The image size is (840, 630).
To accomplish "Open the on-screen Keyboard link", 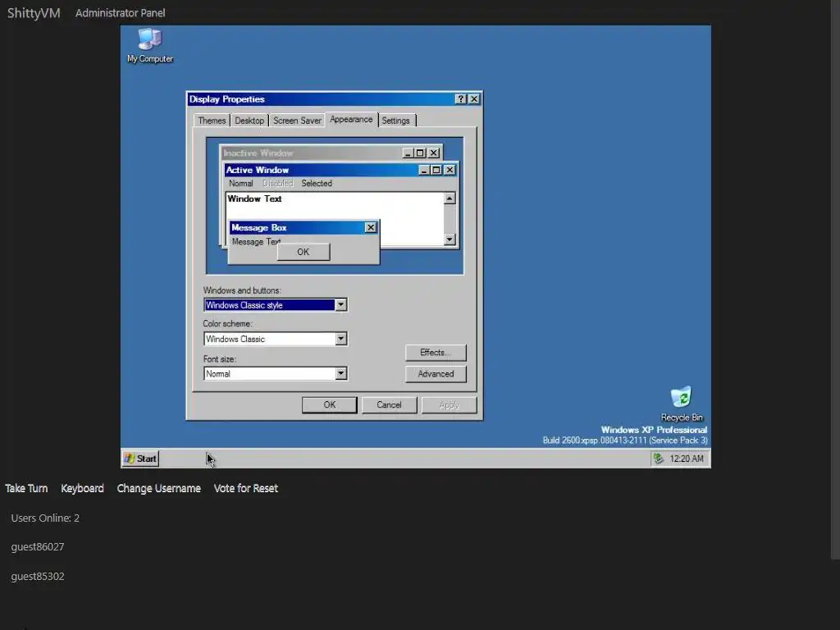I will point(82,488).
